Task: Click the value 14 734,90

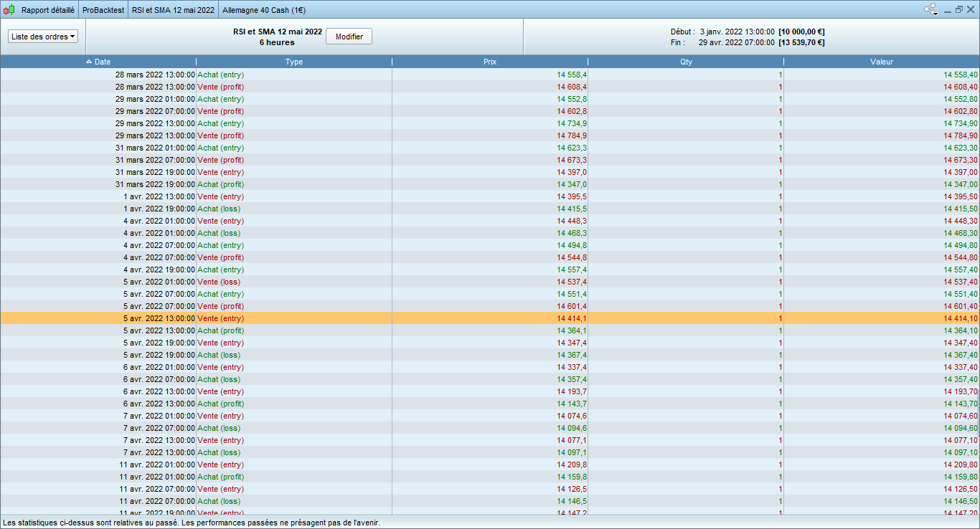Action: [961, 123]
